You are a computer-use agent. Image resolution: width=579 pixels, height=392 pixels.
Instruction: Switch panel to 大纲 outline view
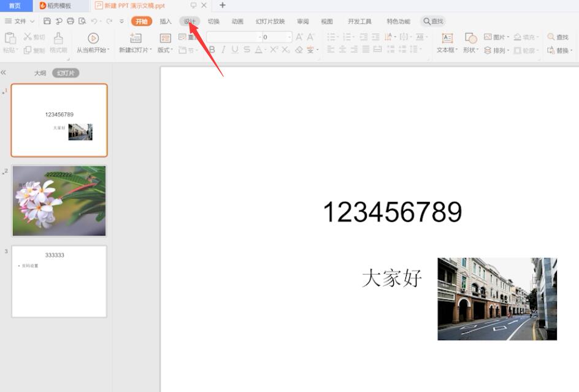click(x=40, y=73)
